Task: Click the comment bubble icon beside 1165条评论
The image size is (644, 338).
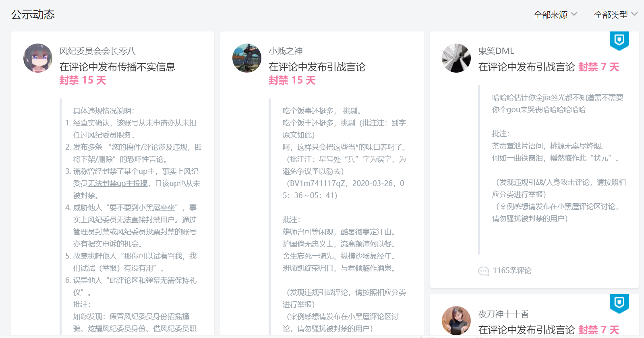Action: 483,271
